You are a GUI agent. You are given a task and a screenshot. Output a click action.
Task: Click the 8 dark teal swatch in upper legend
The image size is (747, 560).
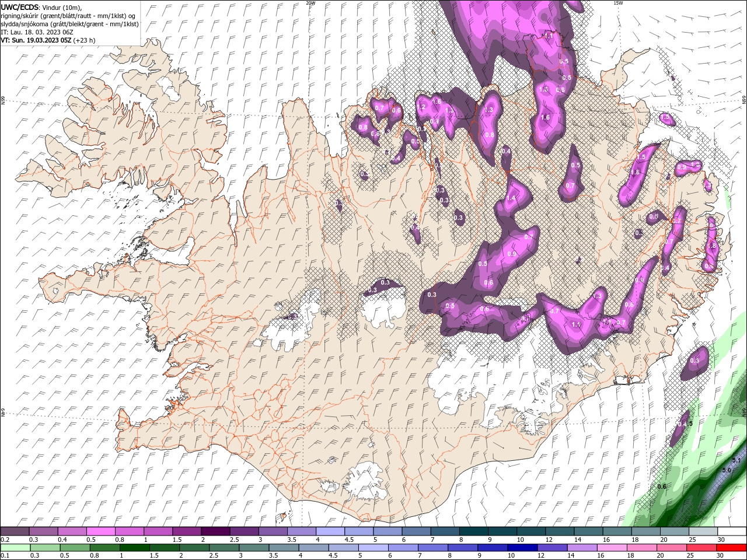pyautogui.click(x=473, y=531)
